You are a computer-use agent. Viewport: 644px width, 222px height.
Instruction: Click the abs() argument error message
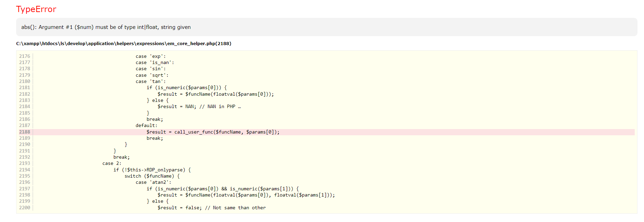[106, 27]
